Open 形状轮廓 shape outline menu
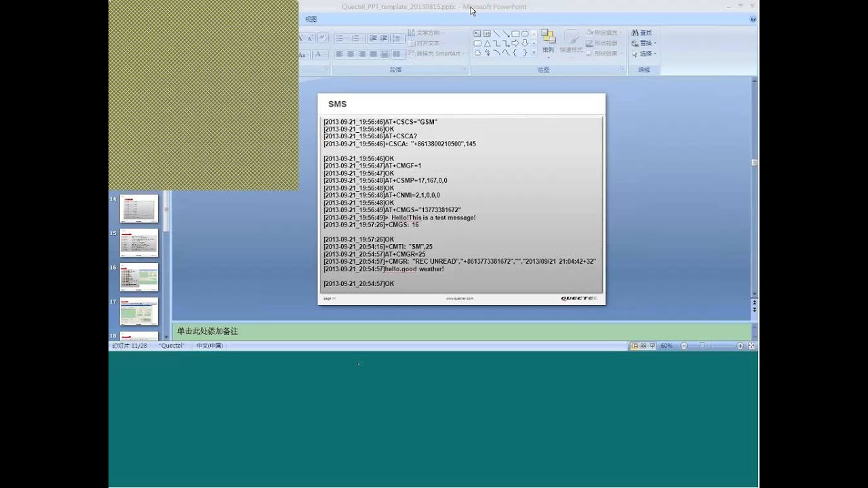Image resolution: width=868 pixels, height=488 pixels. pyautogui.click(x=604, y=43)
